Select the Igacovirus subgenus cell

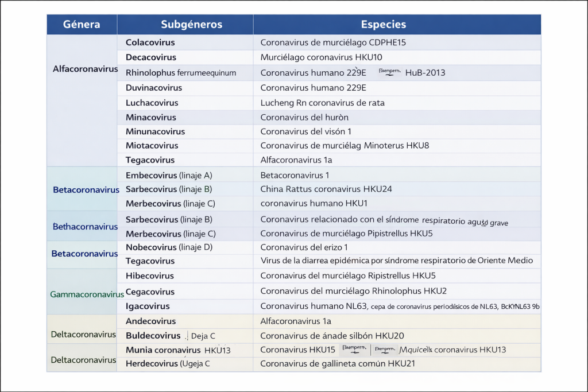[x=148, y=306]
